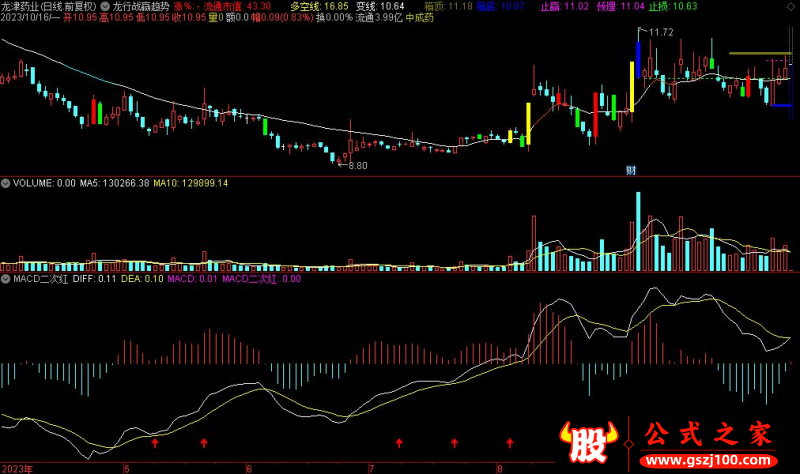Click the 高10.95 high price

pos(116,18)
